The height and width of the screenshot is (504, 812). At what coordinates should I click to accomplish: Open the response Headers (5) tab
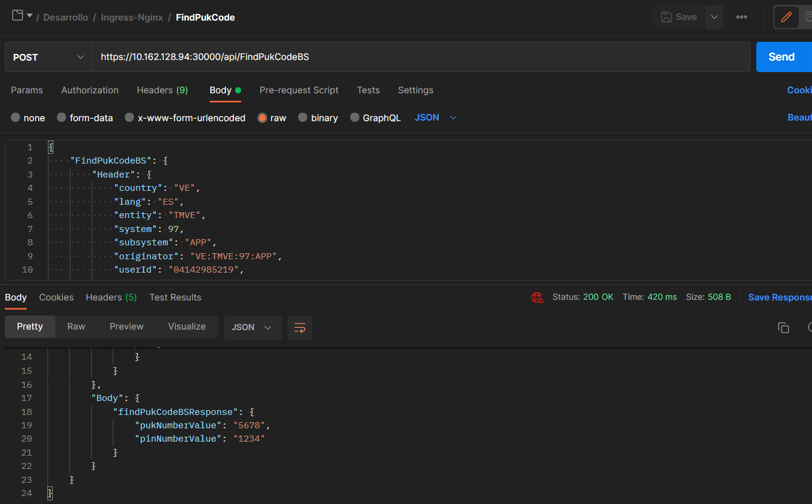pos(111,297)
